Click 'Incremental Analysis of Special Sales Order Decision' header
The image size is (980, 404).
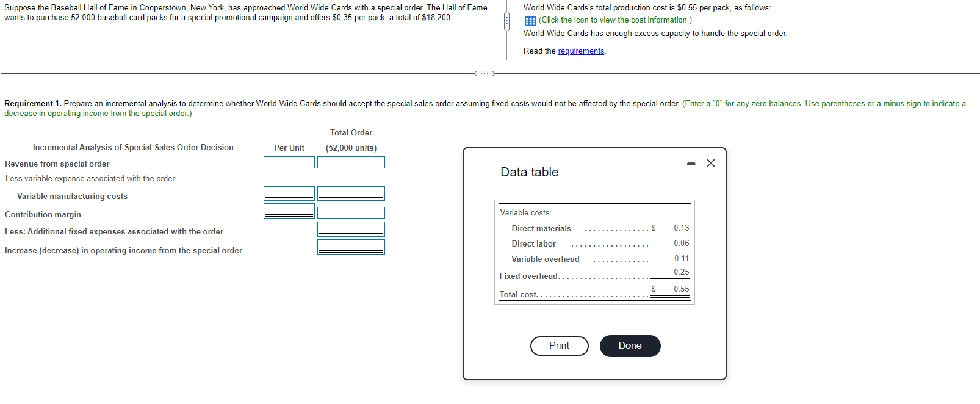click(x=133, y=148)
